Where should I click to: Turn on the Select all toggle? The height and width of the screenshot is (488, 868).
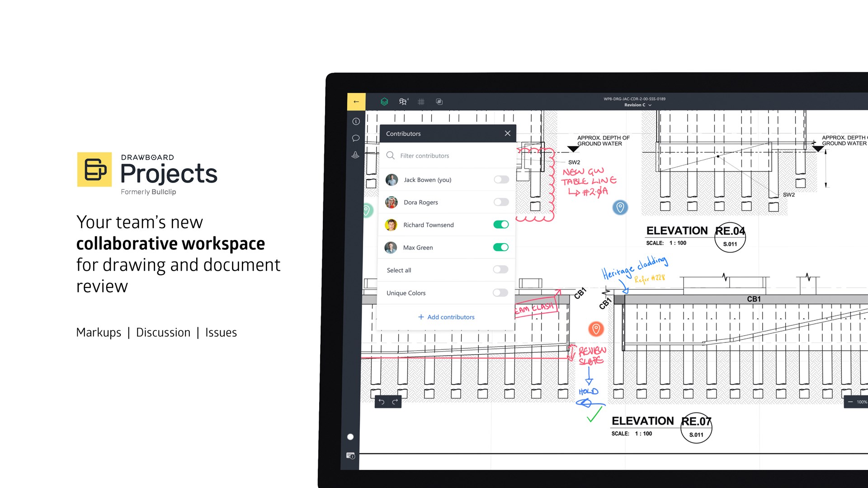coord(500,270)
